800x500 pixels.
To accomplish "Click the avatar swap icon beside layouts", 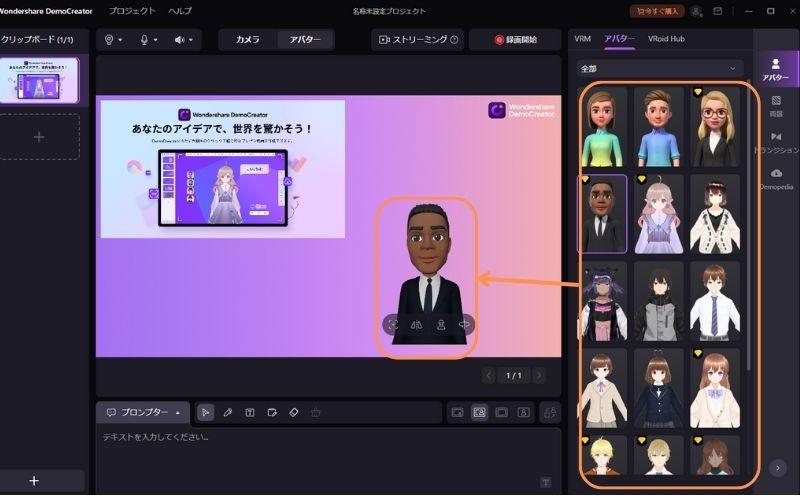I will [550, 412].
